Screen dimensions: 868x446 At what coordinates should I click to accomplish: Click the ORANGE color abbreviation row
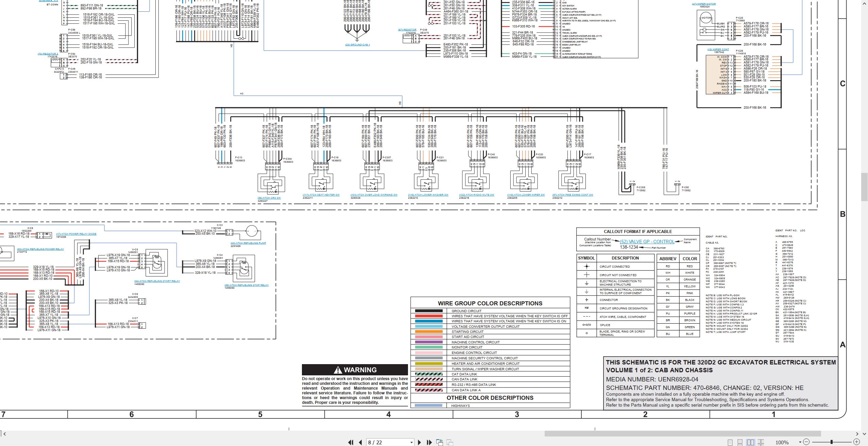click(x=678, y=280)
